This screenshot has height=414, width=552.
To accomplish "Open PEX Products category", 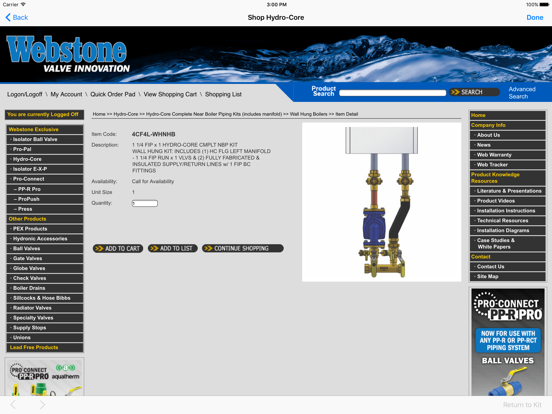I will (45, 229).
